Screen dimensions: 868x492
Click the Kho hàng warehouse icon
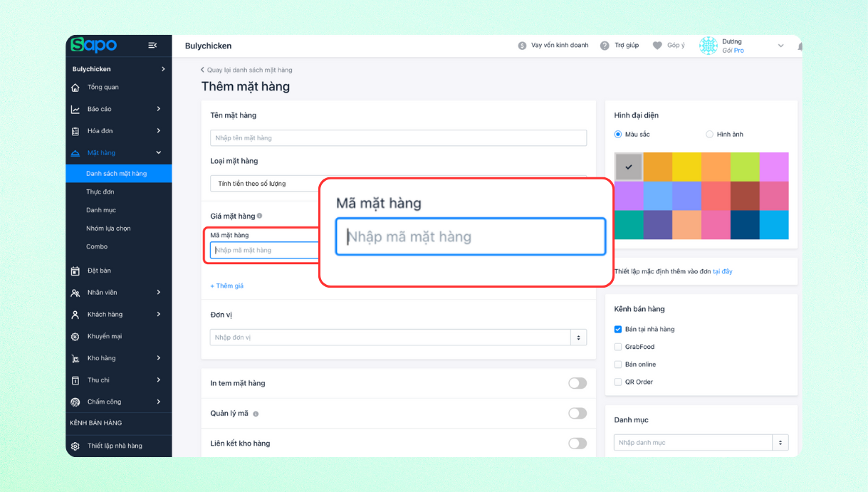75,358
